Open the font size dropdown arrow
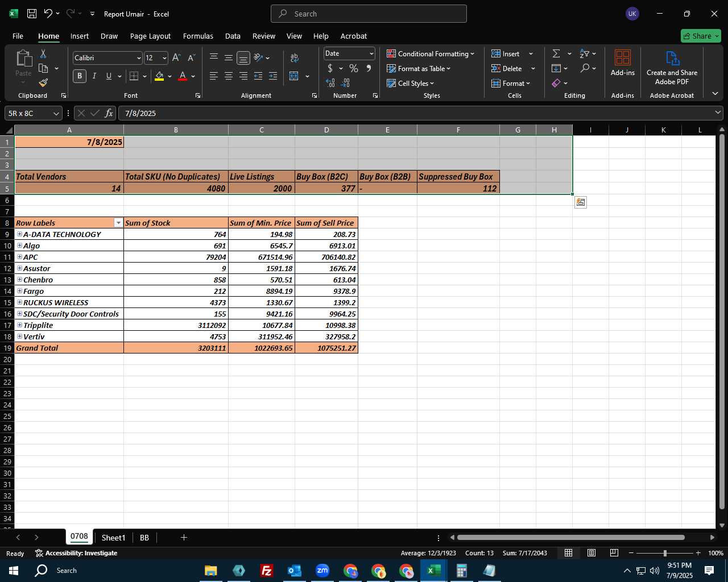The image size is (728, 582). coord(164,58)
